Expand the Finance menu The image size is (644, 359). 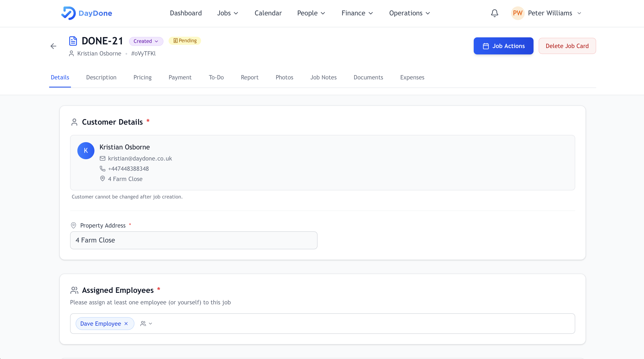[x=357, y=13]
